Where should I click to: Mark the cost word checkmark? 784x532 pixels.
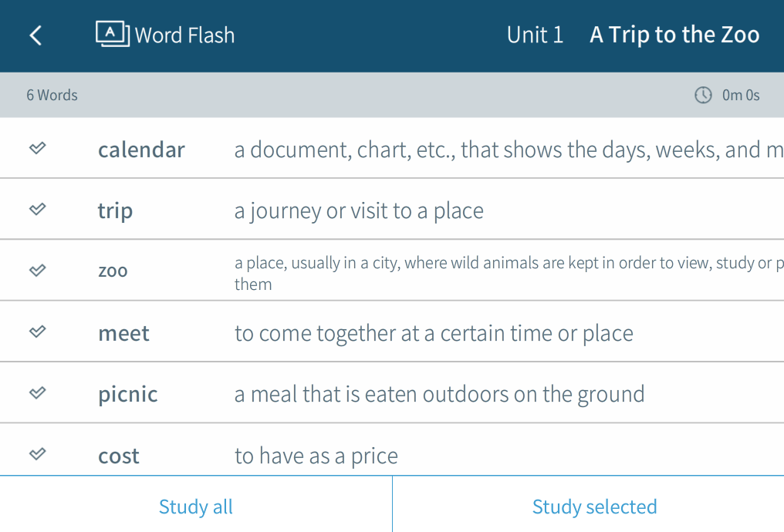(37, 454)
